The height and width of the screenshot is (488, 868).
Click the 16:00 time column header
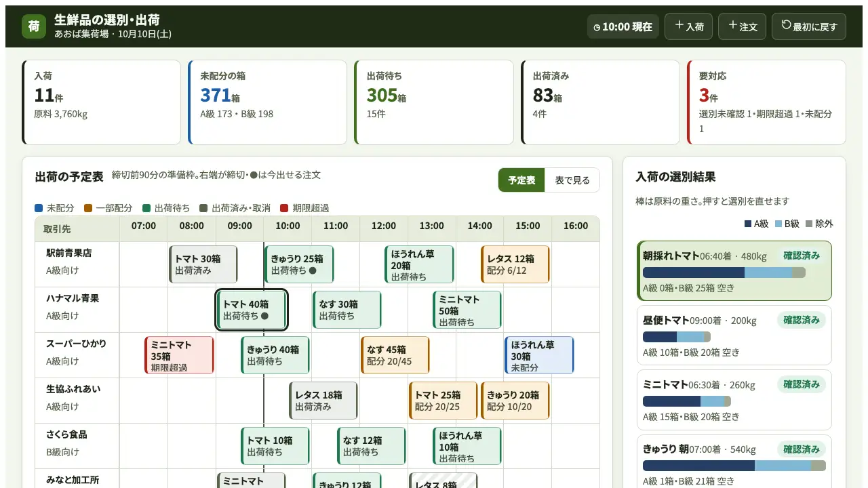tap(576, 226)
